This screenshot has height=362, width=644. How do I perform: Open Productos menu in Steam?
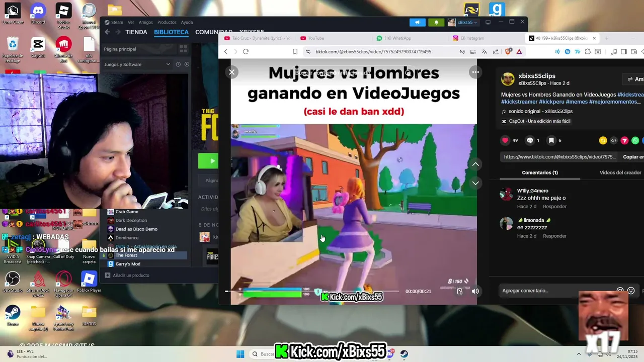point(167,22)
